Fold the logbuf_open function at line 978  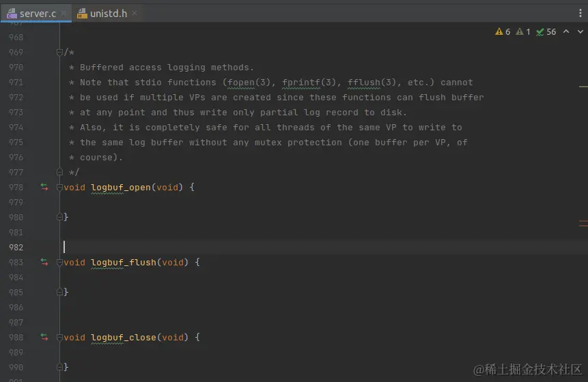59,188
